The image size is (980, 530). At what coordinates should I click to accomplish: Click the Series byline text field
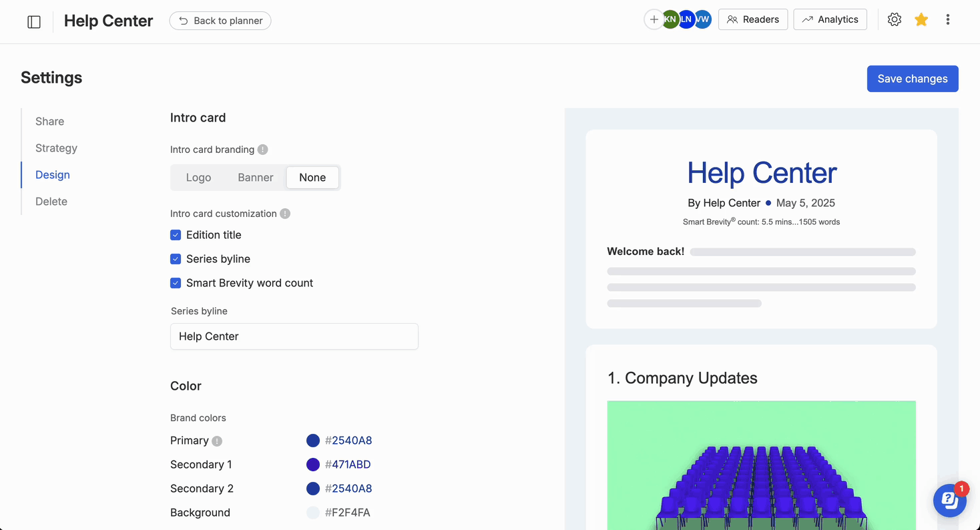click(294, 336)
